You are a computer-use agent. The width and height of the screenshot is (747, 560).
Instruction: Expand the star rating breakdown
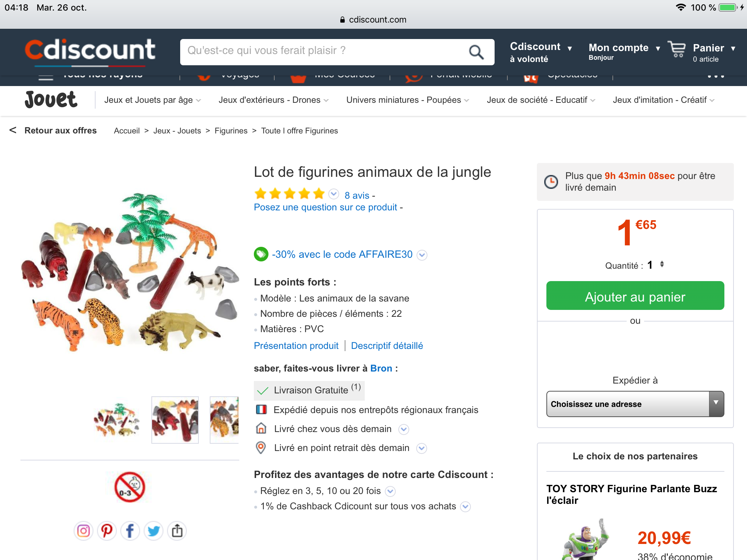click(333, 194)
